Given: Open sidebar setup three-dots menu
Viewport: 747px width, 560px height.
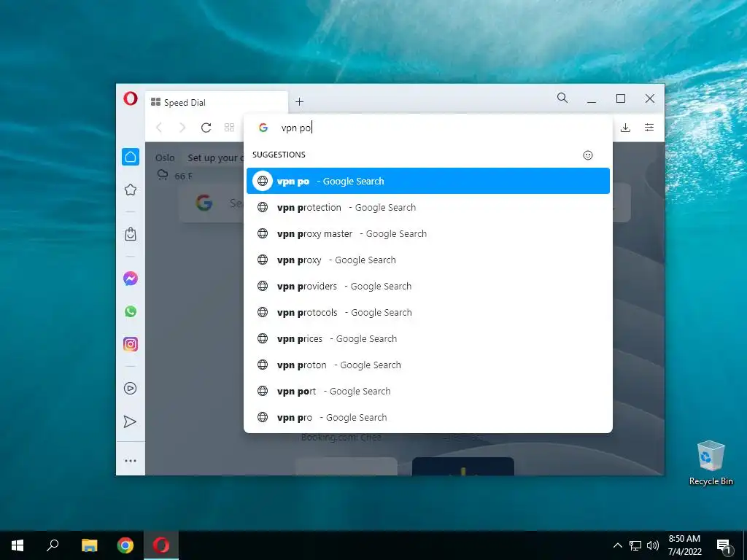Looking at the screenshot, I should [131, 461].
